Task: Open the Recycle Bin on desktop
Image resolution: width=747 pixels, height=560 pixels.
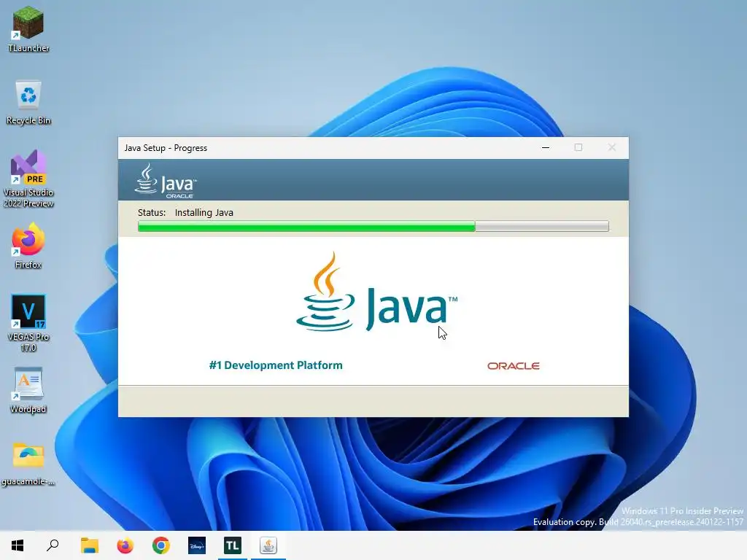Action: (x=28, y=102)
